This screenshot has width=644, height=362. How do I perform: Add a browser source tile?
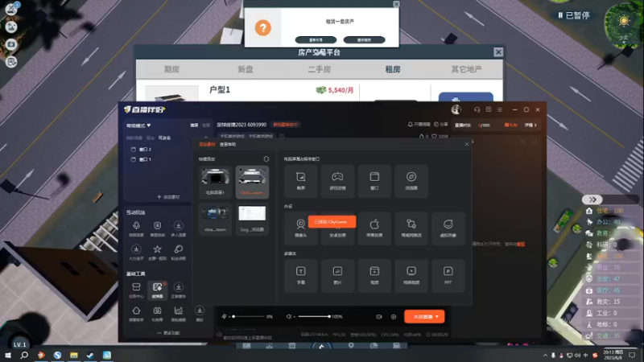click(411, 181)
